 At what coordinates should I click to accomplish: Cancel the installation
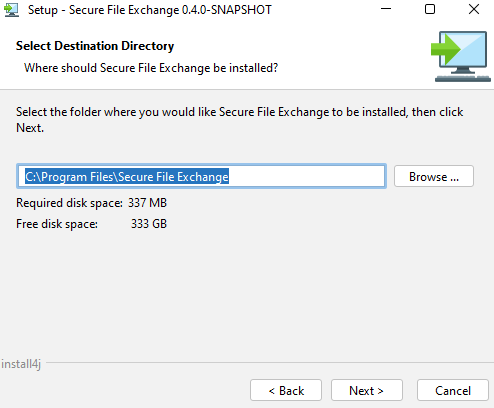tap(453, 390)
